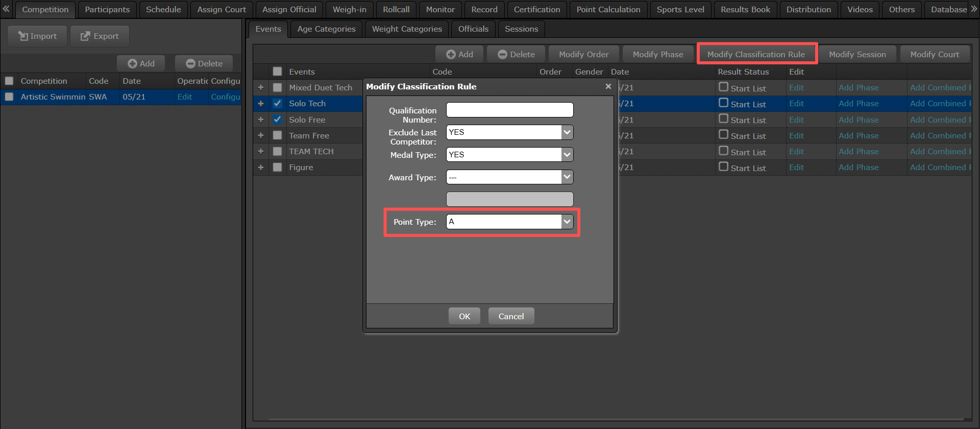
Task: Confirm the dialog with OK
Action: click(x=464, y=316)
